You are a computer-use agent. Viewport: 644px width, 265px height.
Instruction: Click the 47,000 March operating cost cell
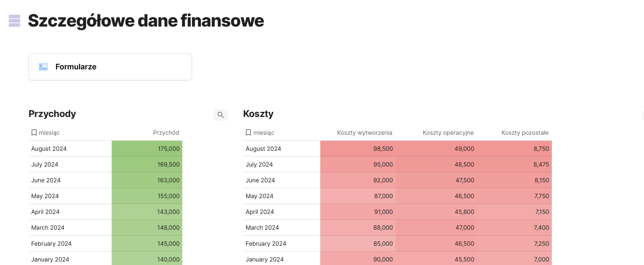[436, 228]
